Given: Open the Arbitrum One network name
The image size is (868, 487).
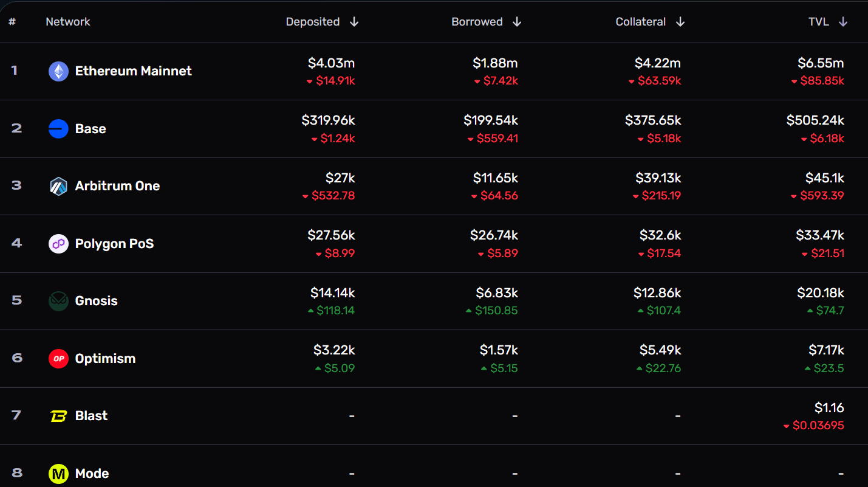Looking at the screenshot, I should coord(117,186).
